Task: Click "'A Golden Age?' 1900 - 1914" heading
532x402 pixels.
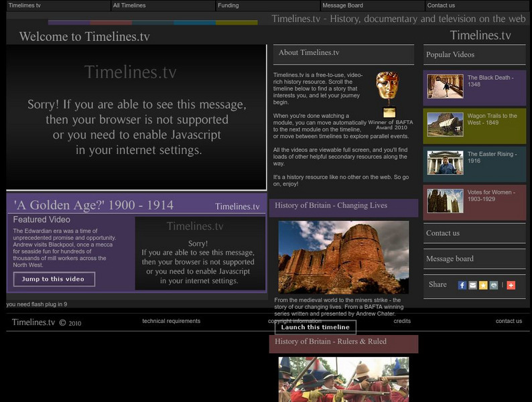Action: [94, 205]
